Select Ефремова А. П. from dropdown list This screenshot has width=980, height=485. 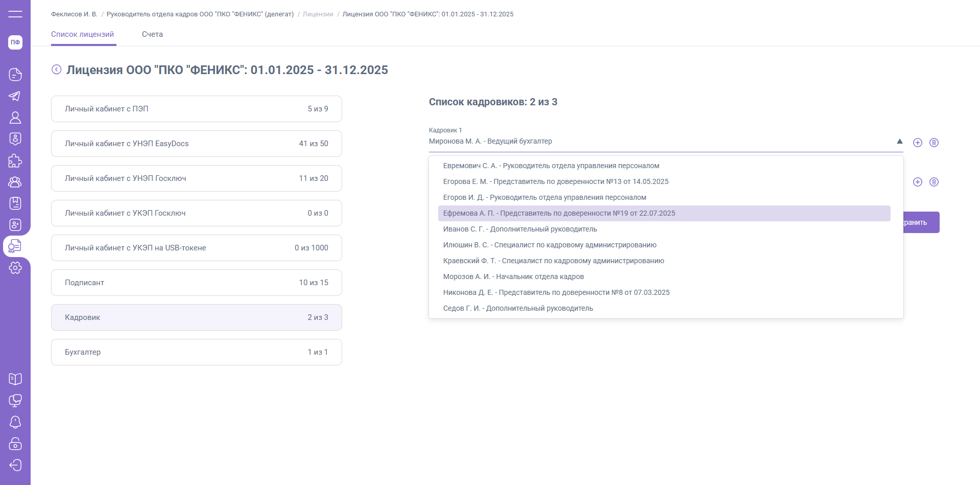(x=559, y=213)
